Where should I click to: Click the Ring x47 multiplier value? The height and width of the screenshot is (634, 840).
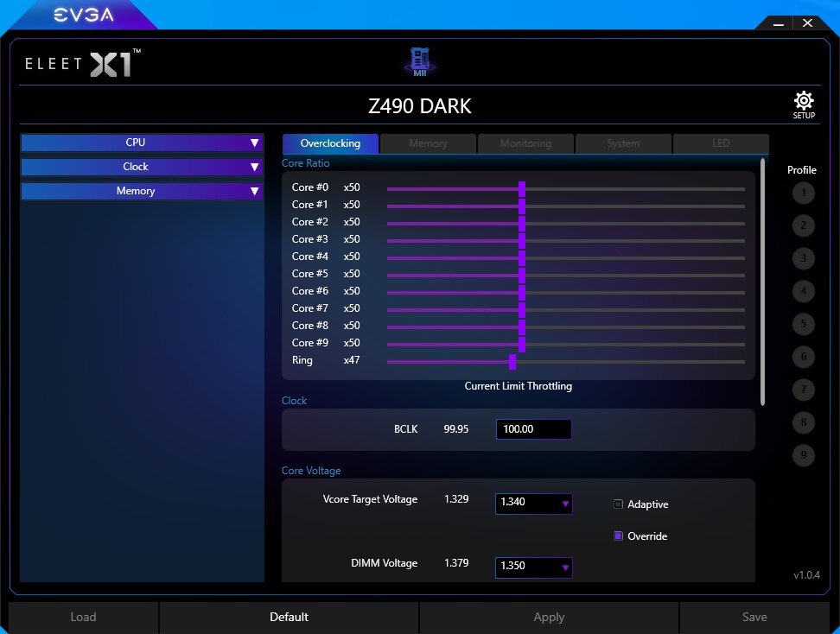(x=352, y=360)
